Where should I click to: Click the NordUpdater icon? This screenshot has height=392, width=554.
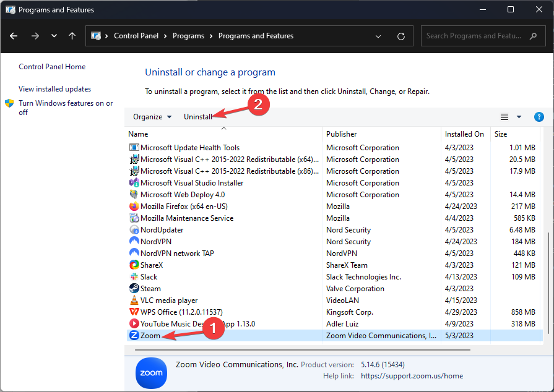click(x=134, y=229)
